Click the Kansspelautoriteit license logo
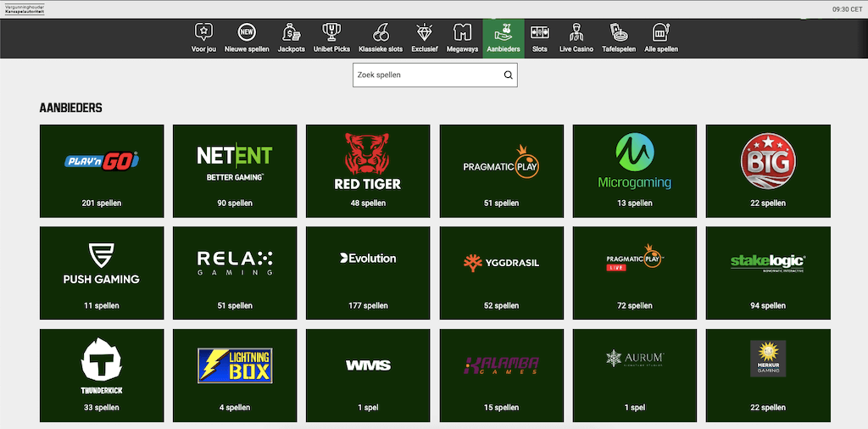868x429 pixels. pyautogui.click(x=25, y=8)
